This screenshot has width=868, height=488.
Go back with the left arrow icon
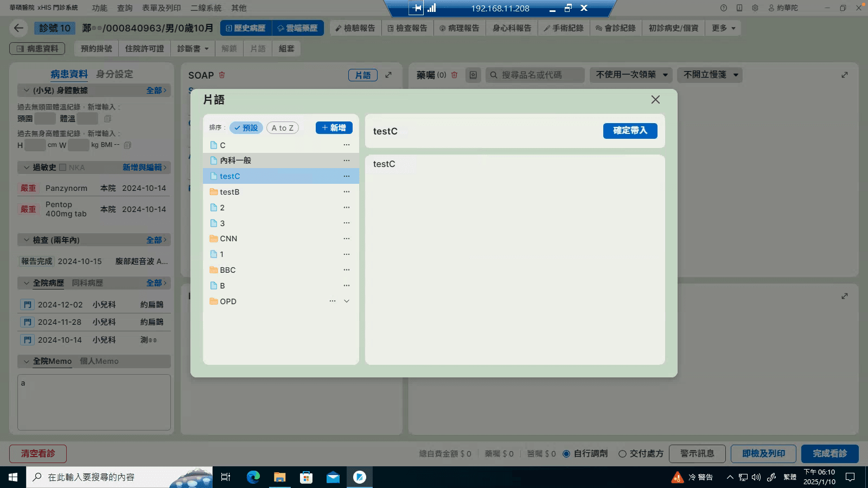pos(18,28)
